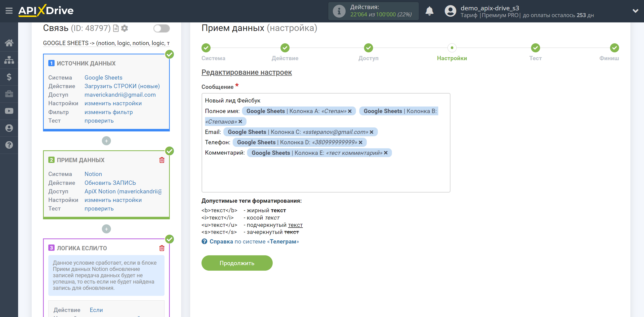Click the help question mark icon

click(204, 241)
